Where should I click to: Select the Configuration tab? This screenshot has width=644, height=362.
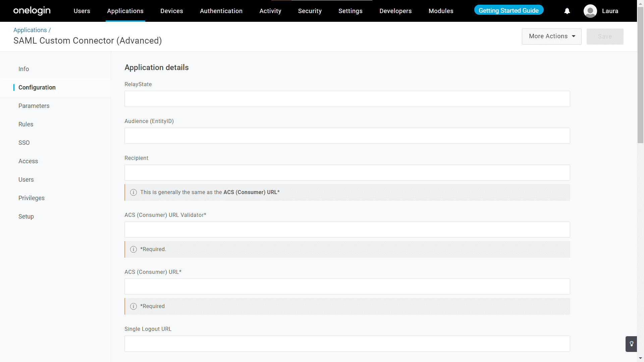pos(37,87)
